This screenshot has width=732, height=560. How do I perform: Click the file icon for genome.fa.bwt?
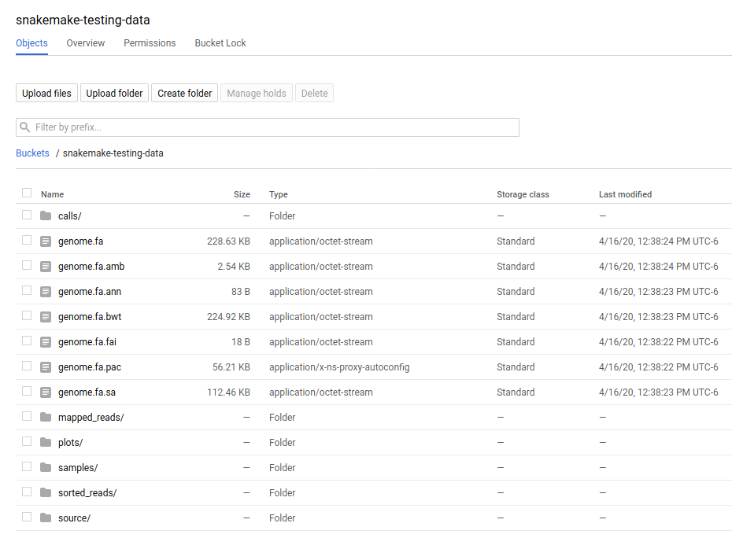(x=46, y=317)
